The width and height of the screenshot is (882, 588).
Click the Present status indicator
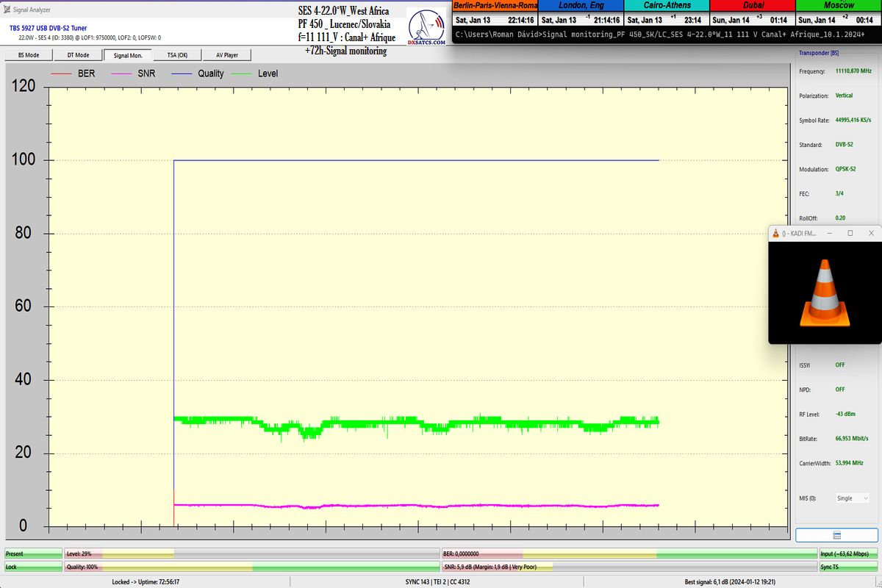click(x=32, y=553)
